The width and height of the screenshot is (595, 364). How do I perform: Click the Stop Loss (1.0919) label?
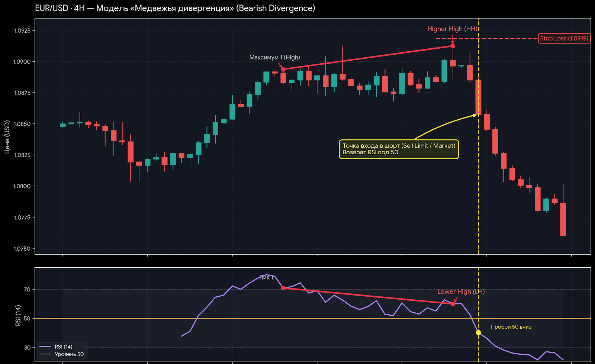pos(564,38)
